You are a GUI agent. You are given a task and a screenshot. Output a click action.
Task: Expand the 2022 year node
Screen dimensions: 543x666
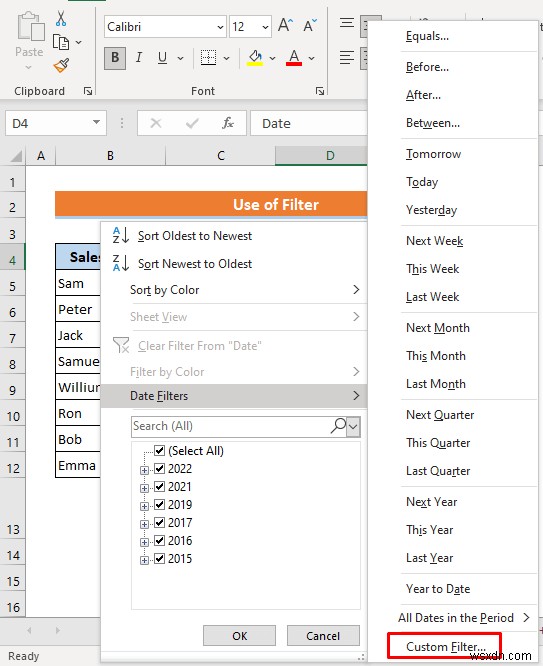pyautogui.click(x=144, y=470)
